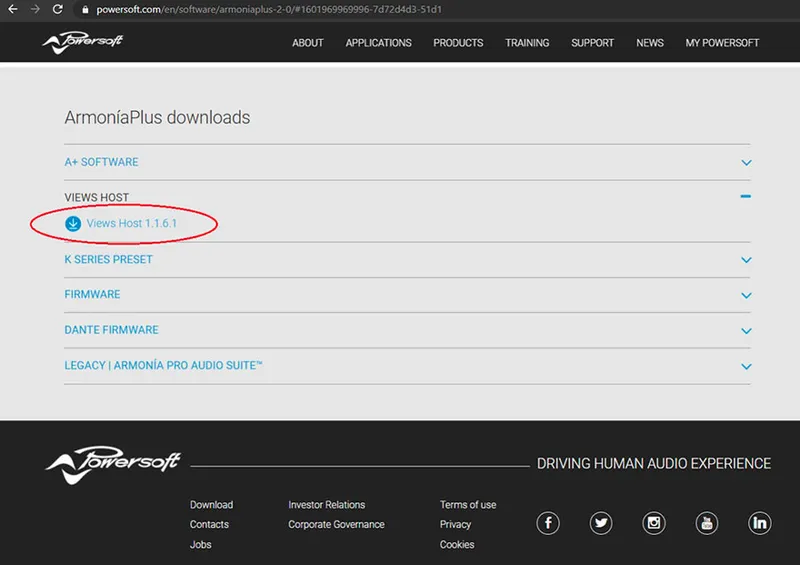The width and height of the screenshot is (800, 565).
Task: Open the PRODUCTS menu
Action: [x=458, y=43]
